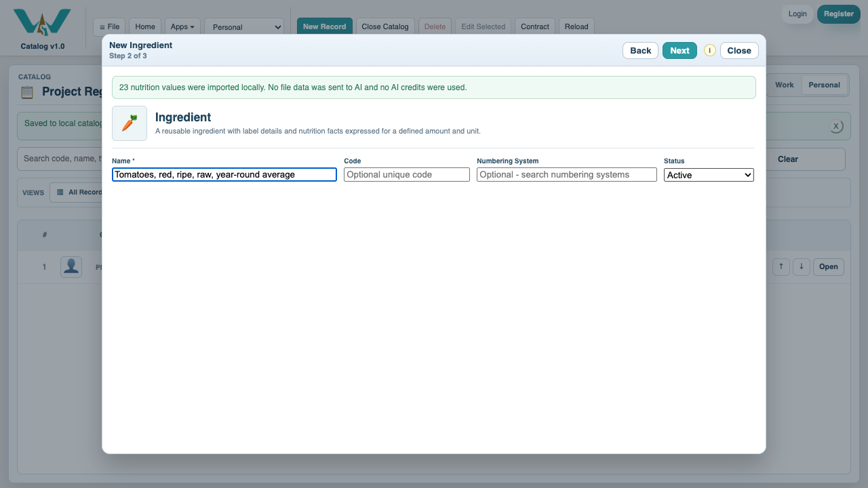Viewport: 868px width, 488px height.
Task: Click the user avatar icon in row 1
Action: click(x=71, y=267)
